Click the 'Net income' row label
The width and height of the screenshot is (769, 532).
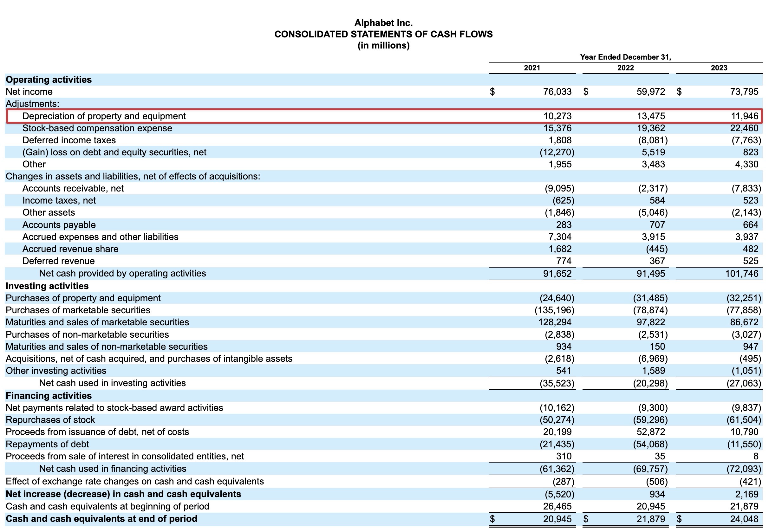coord(29,92)
